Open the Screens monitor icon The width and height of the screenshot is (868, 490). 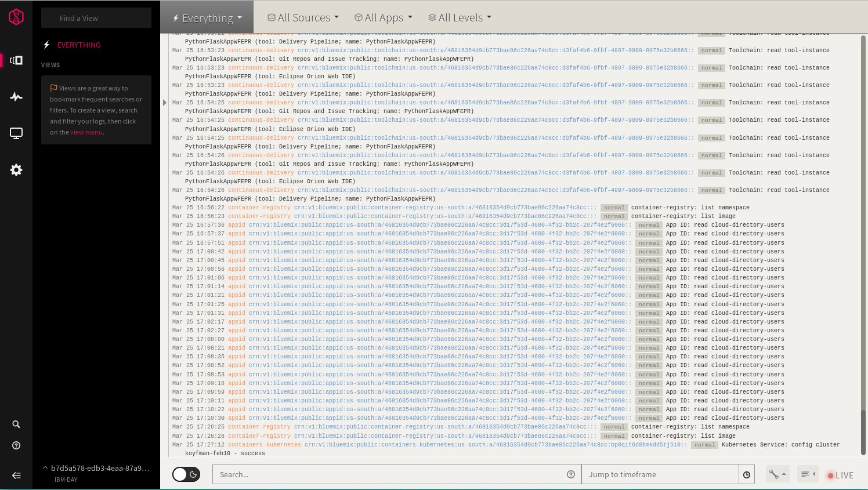[16, 133]
